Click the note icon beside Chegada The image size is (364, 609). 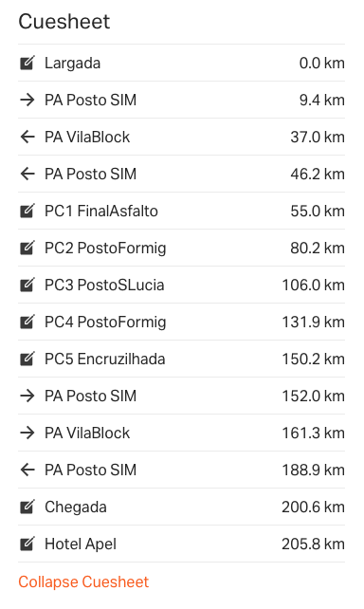pyautogui.click(x=27, y=507)
